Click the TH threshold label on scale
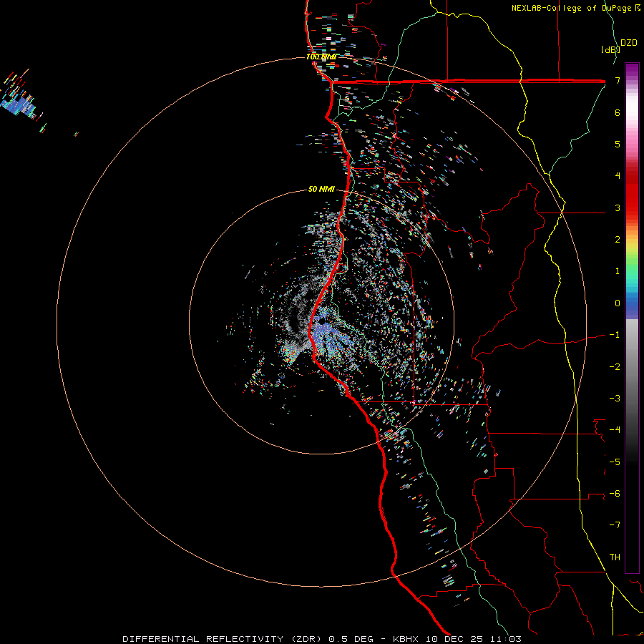 (615, 557)
